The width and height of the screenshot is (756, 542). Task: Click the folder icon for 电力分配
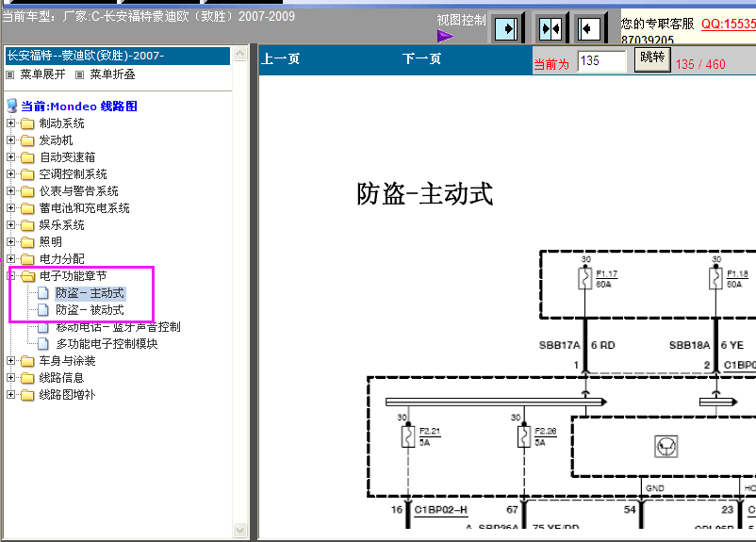(x=27, y=259)
